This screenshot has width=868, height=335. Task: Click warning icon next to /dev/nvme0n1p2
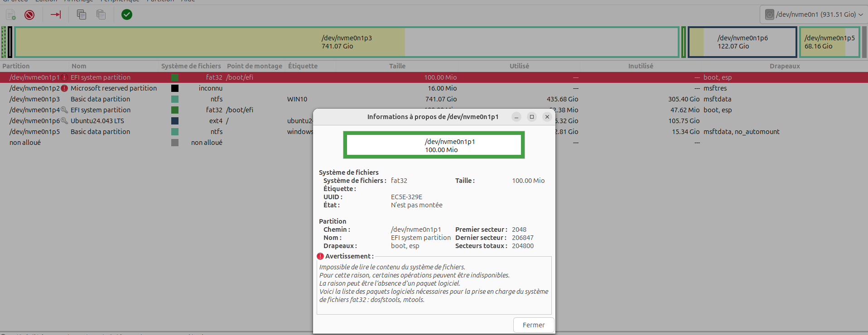pyautogui.click(x=64, y=88)
